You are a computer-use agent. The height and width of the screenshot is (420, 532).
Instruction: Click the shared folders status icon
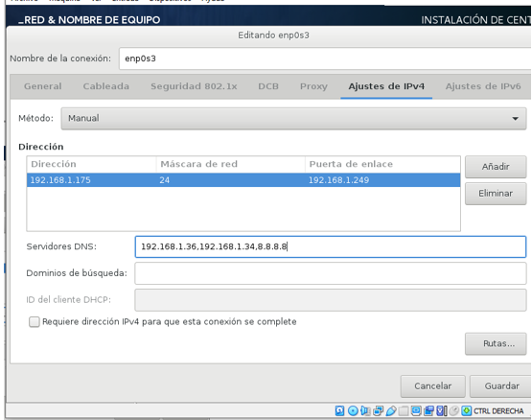pos(404,410)
